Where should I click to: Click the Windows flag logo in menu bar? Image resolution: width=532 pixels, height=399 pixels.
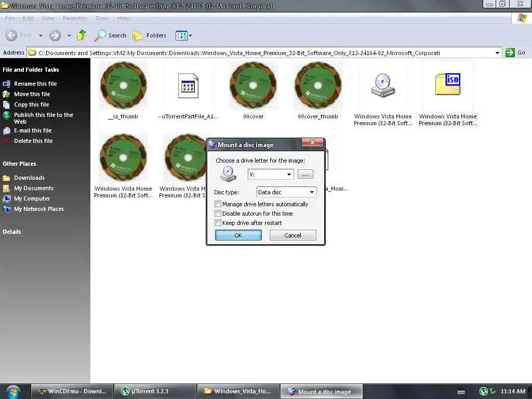[x=522, y=18]
